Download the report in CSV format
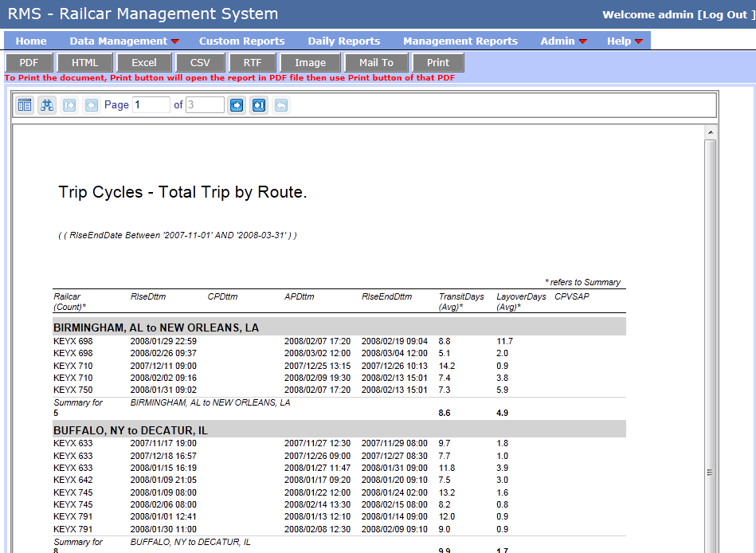756x553 pixels. (199, 62)
